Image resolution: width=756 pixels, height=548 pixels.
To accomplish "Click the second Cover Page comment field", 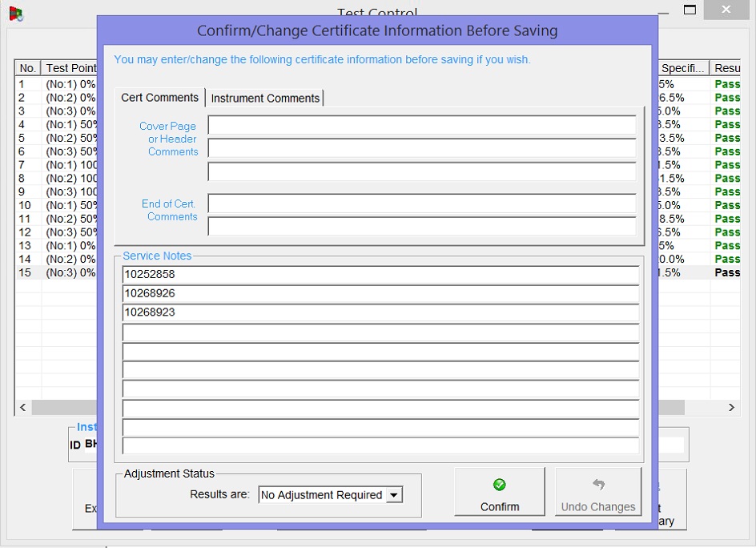I will pyautogui.click(x=421, y=148).
